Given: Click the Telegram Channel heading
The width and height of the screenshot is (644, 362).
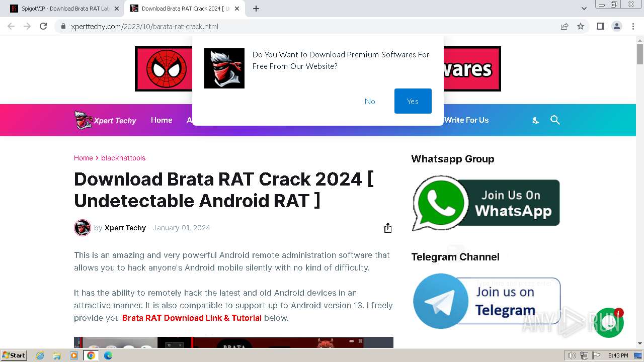Looking at the screenshot, I should coord(455,257).
